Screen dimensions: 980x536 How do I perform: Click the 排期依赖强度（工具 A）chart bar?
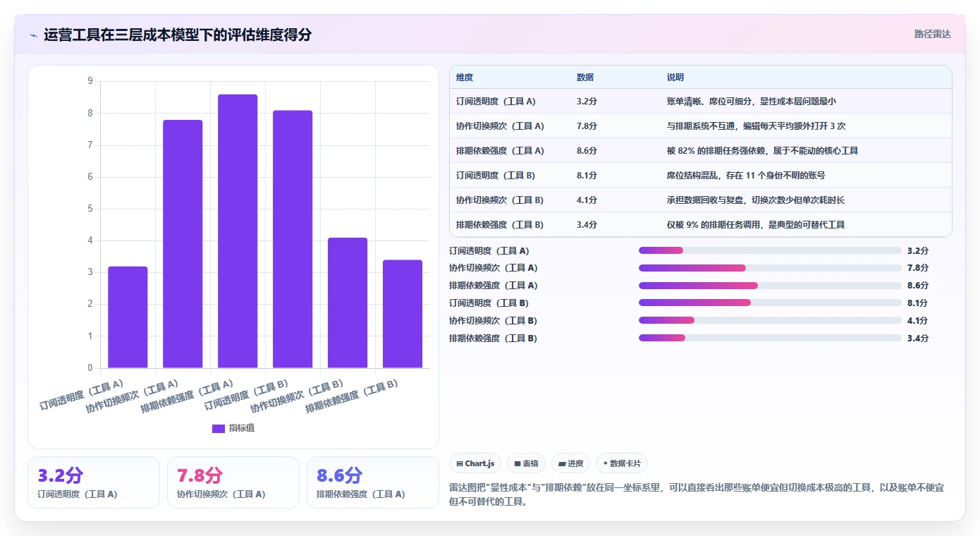point(238,231)
